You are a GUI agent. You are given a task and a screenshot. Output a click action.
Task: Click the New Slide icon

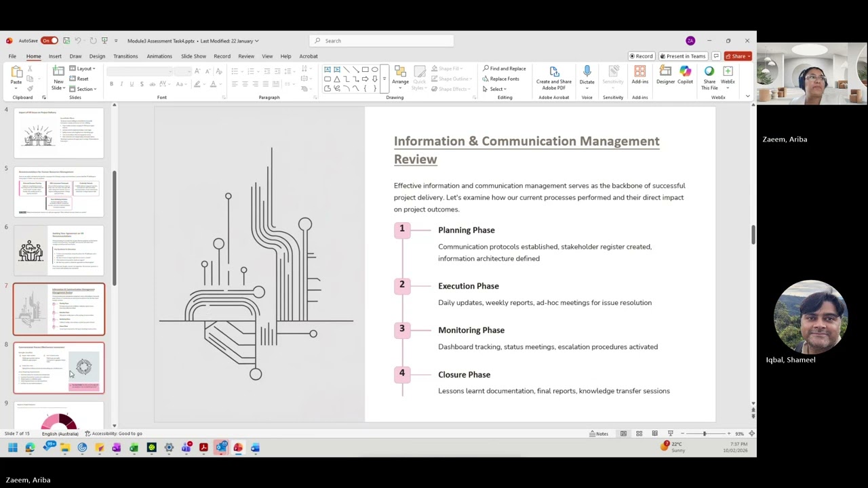coord(58,71)
